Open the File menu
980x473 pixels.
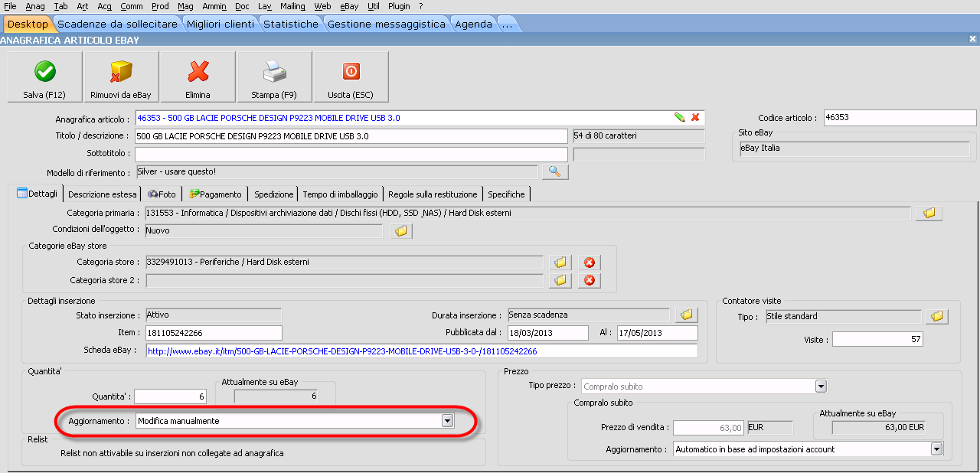pos(11,6)
